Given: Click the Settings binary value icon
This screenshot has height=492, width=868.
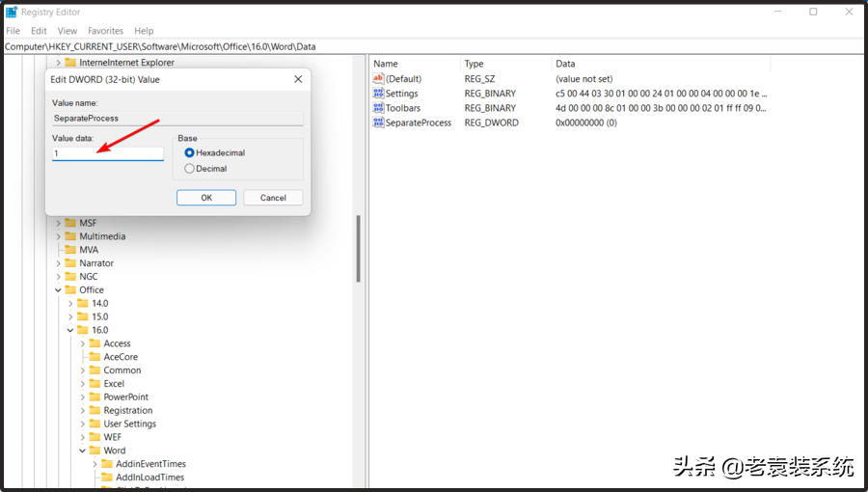Looking at the screenshot, I should point(378,94).
